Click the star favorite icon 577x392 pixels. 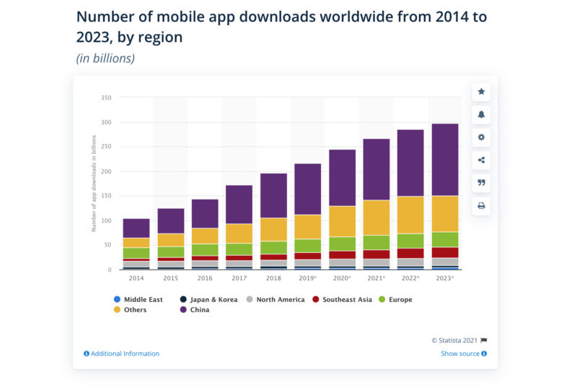[x=481, y=92]
